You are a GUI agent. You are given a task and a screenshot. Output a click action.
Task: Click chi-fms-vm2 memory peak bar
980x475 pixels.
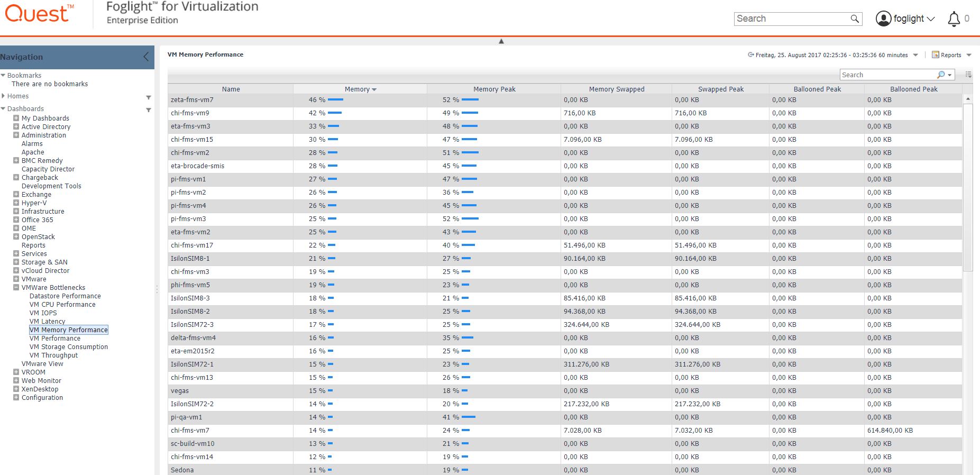[470, 152]
